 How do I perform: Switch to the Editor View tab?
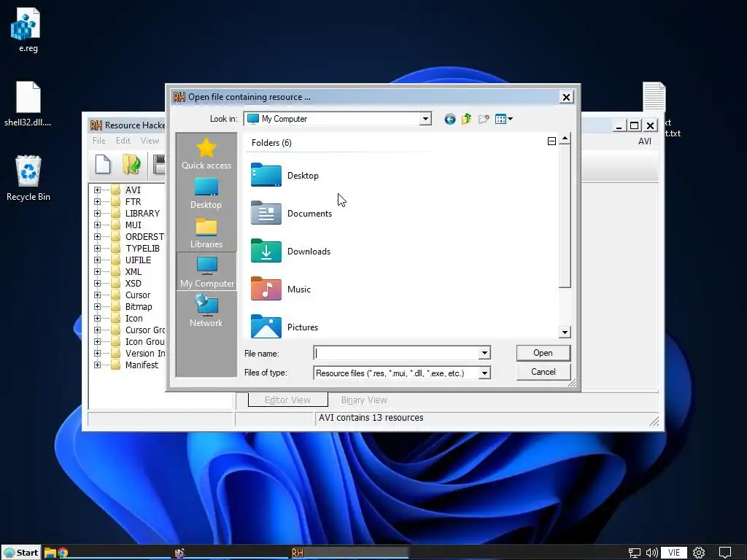click(x=287, y=400)
